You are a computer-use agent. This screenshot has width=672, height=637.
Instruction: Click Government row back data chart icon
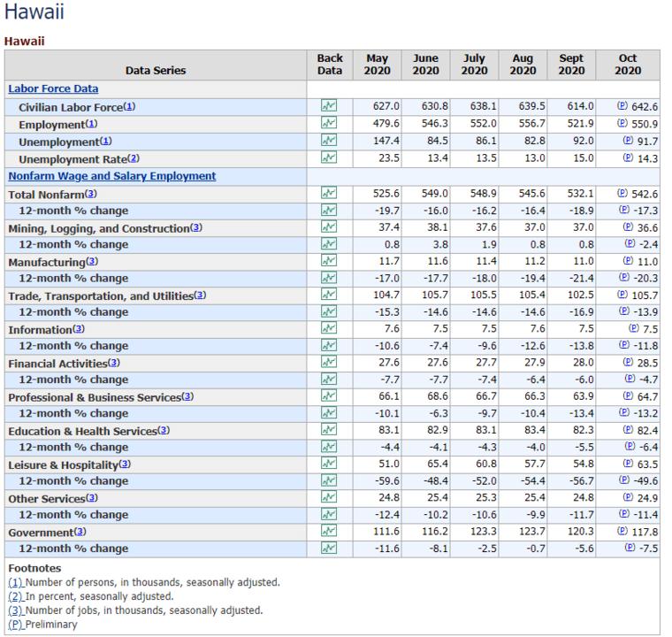click(x=329, y=532)
